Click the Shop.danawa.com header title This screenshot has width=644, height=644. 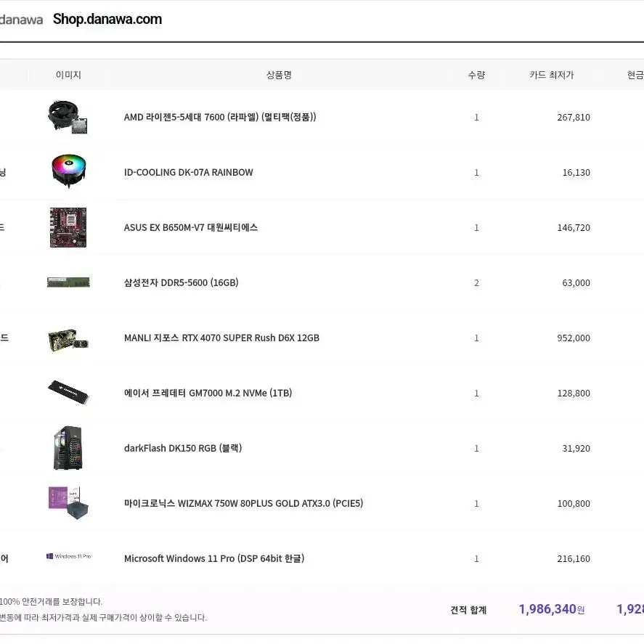point(107,20)
